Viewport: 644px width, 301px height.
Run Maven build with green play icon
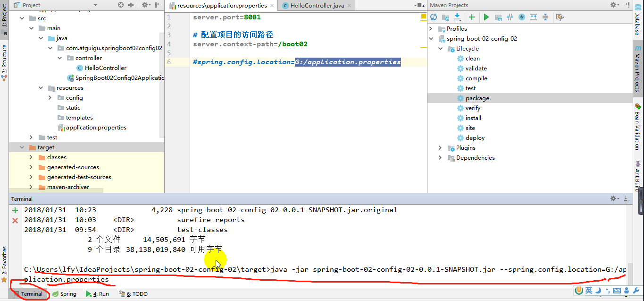[x=486, y=17]
